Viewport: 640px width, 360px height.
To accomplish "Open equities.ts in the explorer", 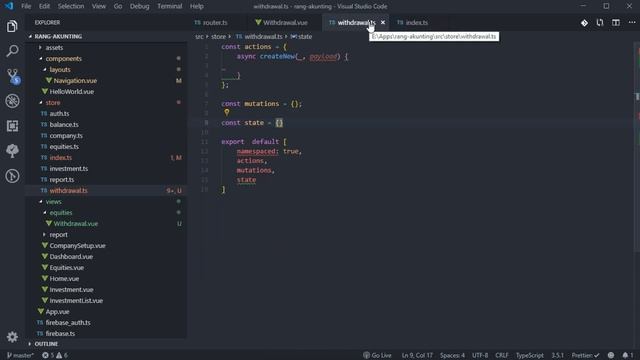I will [64, 147].
